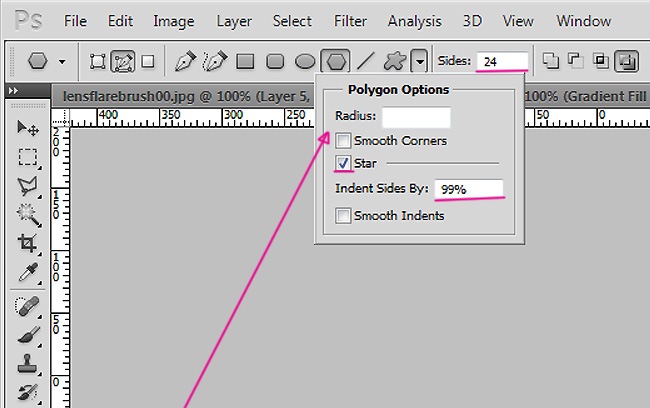
Task: Click the Radius input field
Action: click(416, 117)
